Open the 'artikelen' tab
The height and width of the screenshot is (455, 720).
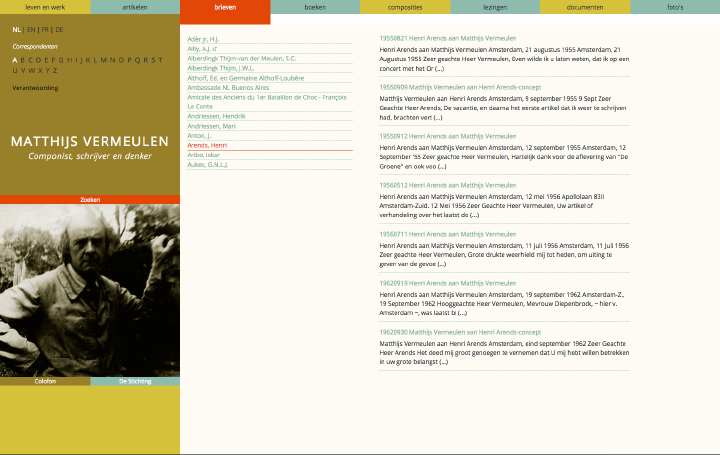click(135, 7)
